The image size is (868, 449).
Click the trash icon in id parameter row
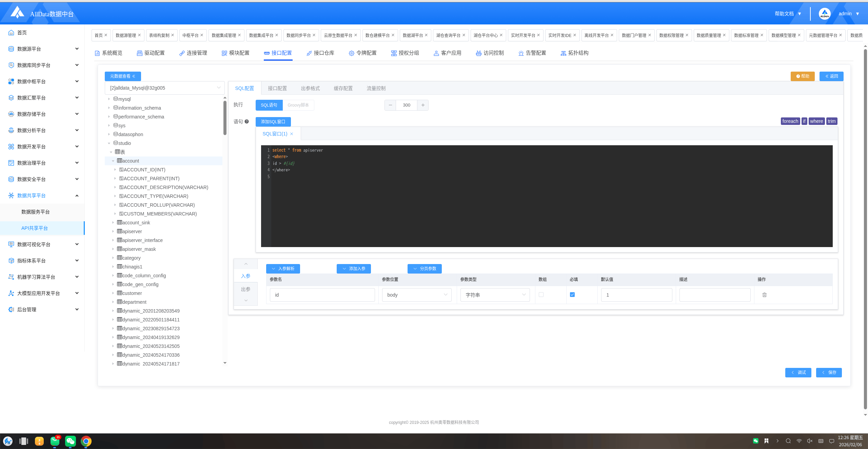[x=764, y=295]
